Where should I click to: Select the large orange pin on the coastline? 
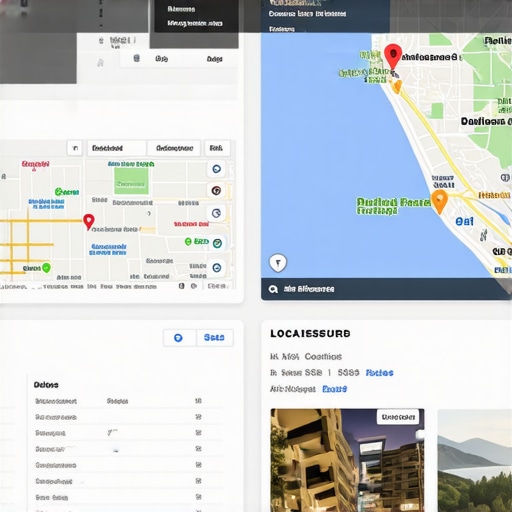tap(439, 201)
